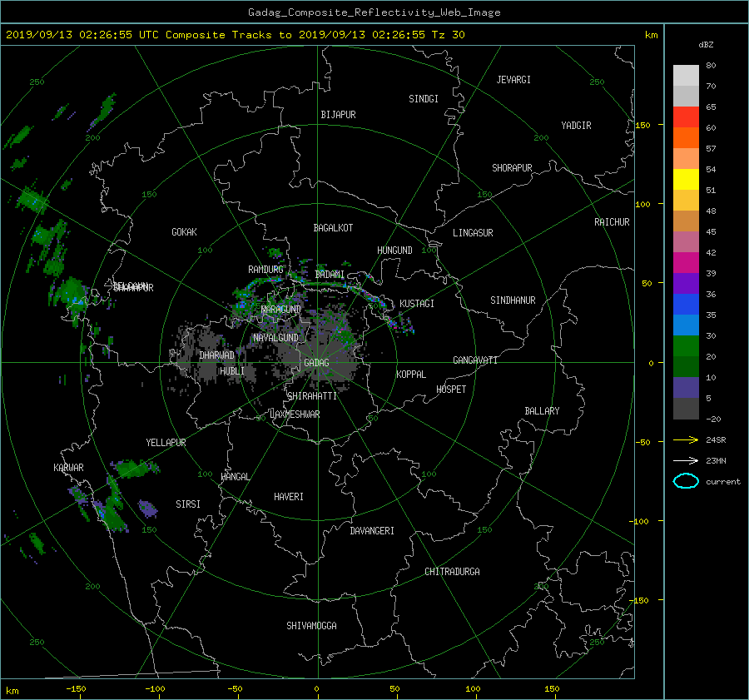Click the 2019/09/13 02:26:55 UTC timestamp line
749x700 pixels.
[x=235, y=35]
